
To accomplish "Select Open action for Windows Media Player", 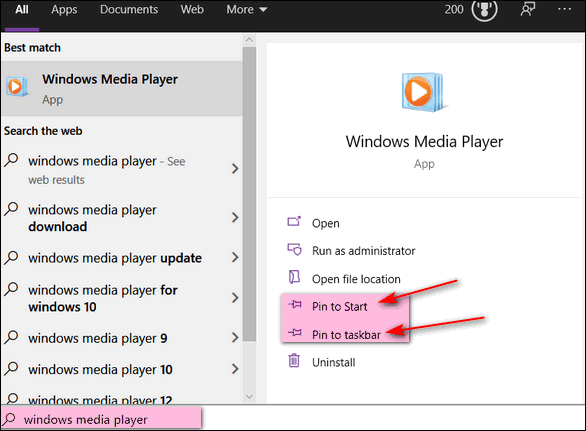I will pyautogui.click(x=326, y=223).
